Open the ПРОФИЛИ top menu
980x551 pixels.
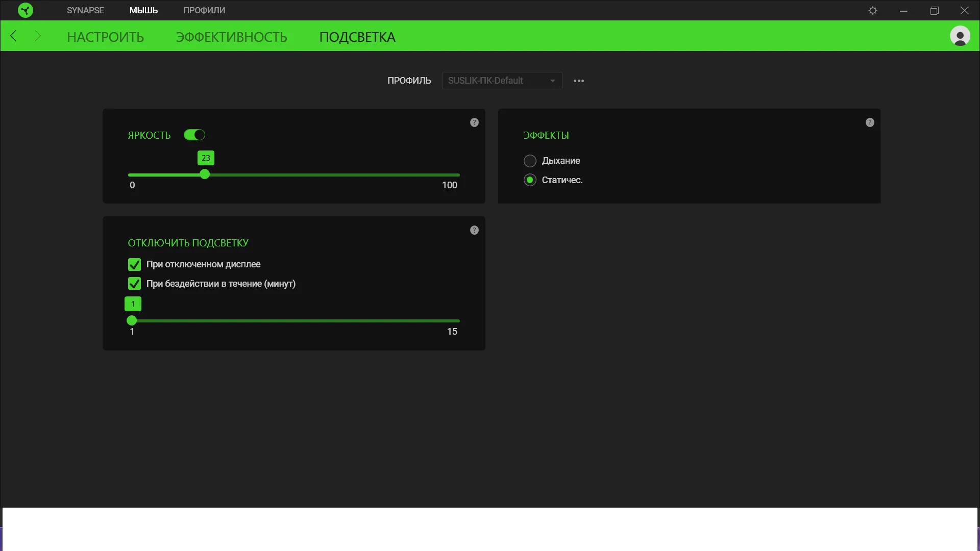tap(204, 10)
